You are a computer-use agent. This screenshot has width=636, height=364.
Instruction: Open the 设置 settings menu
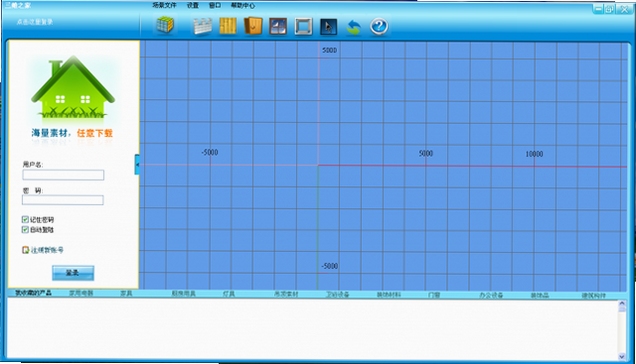click(x=193, y=5)
